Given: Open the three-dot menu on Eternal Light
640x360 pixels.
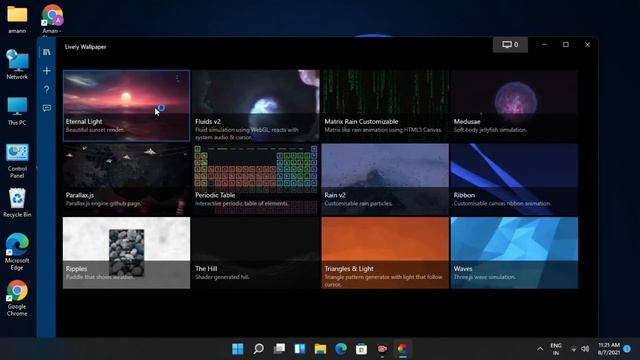Looking at the screenshot, I should pyautogui.click(x=177, y=78).
